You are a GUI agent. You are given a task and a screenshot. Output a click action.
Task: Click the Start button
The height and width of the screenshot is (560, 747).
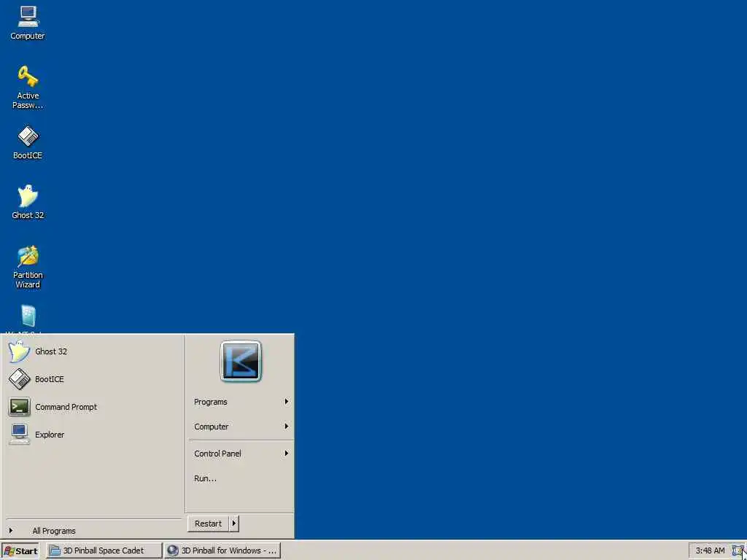pyautogui.click(x=20, y=551)
